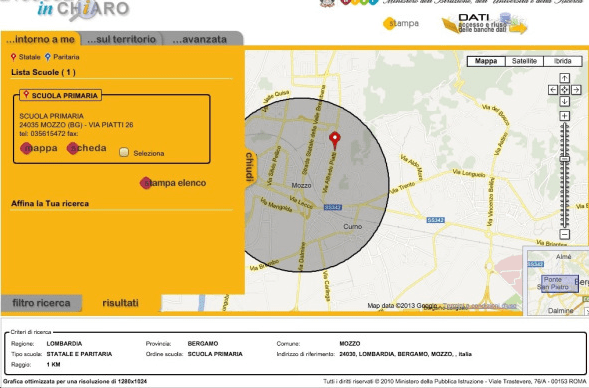This screenshot has height=388, width=589.
Task: Click Affina la Tua ricerca heading
Action: coord(50,204)
